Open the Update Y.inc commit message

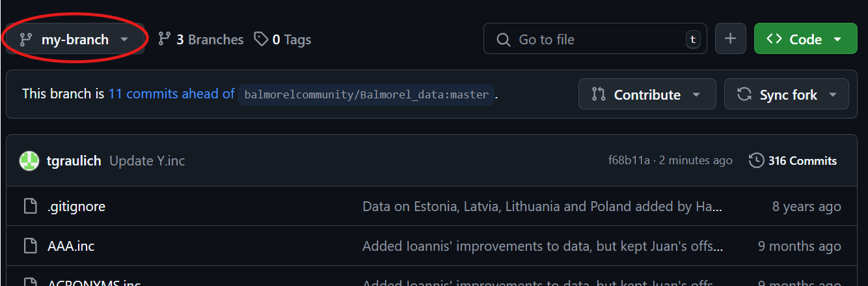(x=147, y=161)
